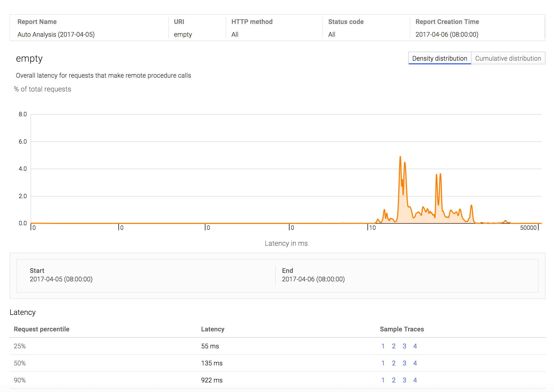Click sample trace 1 for 25th percentile
Image resolution: width=554 pixels, height=392 pixels.
(x=382, y=346)
